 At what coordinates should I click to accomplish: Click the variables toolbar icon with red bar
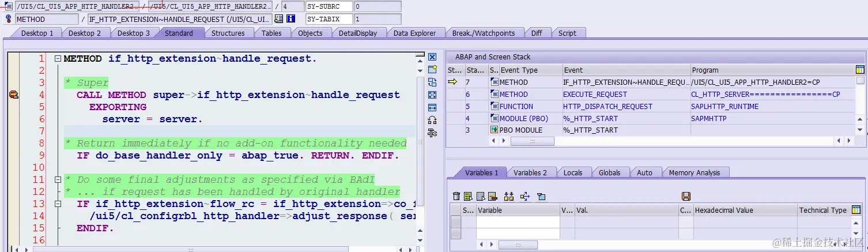492,197
